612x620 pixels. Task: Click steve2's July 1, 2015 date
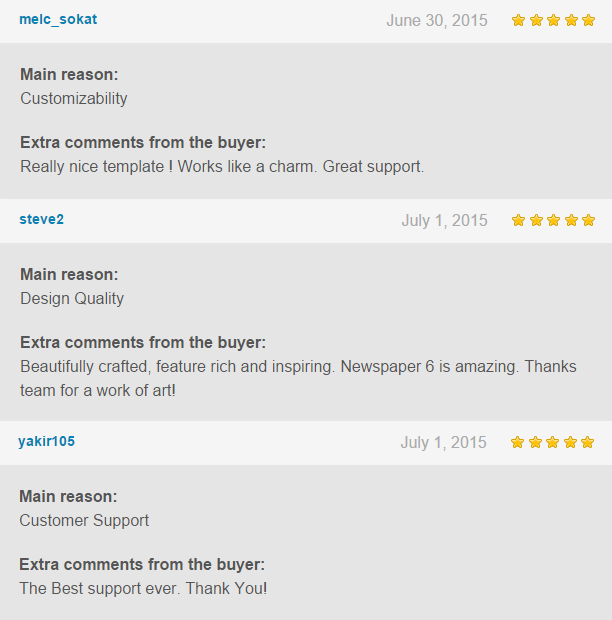pos(444,220)
